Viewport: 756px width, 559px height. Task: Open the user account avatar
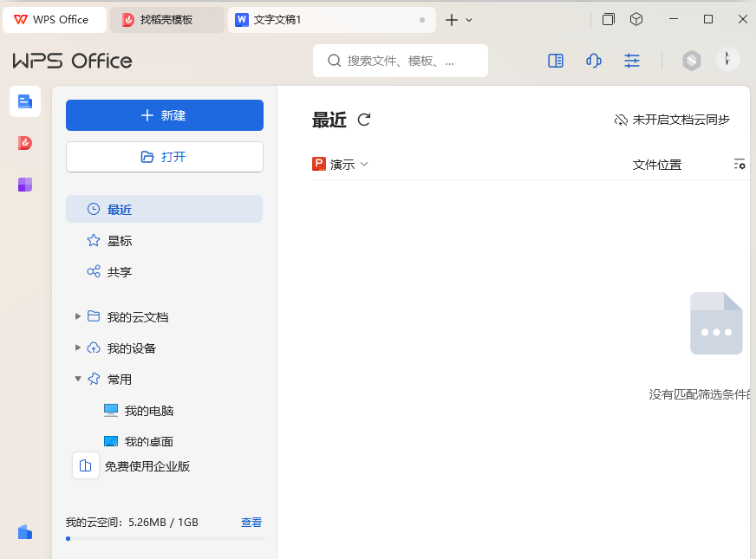tap(728, 59)
